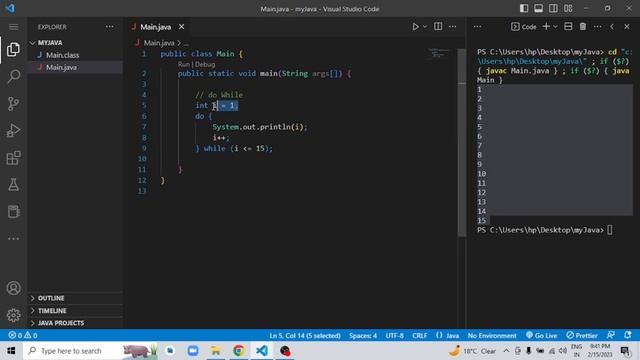Open Windows Start menu

tap(11, 351)
